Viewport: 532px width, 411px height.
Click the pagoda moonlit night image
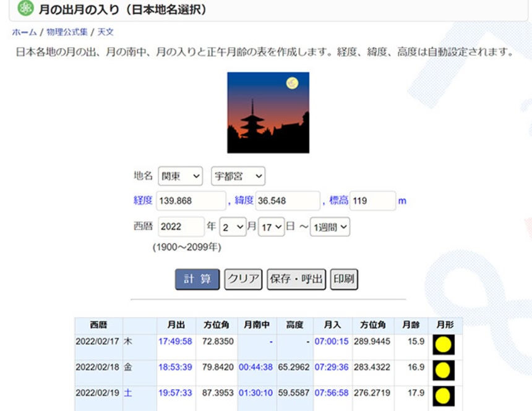pos(268,112)
